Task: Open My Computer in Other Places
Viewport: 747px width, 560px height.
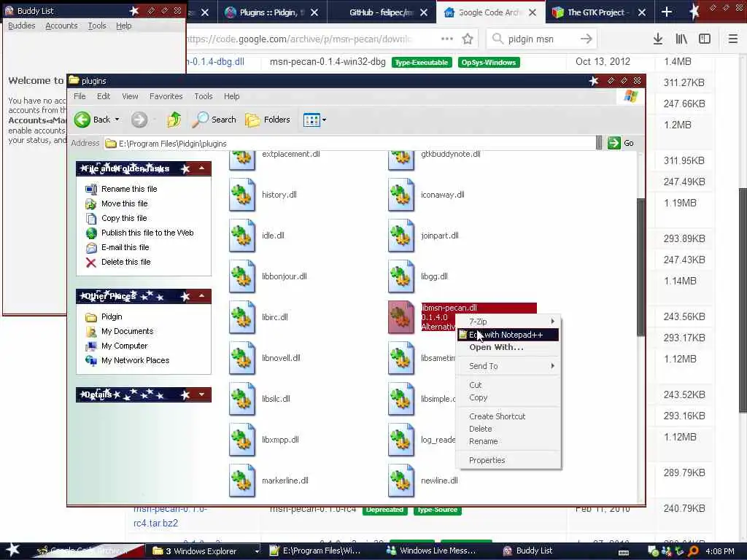Action: click(x=124, y=346)
